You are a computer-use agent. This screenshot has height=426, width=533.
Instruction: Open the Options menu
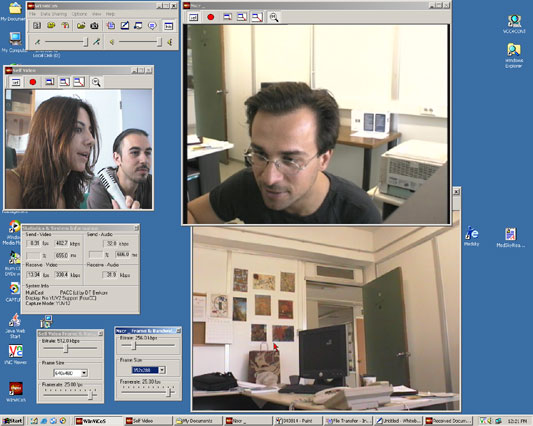click(x=79, y=14)
